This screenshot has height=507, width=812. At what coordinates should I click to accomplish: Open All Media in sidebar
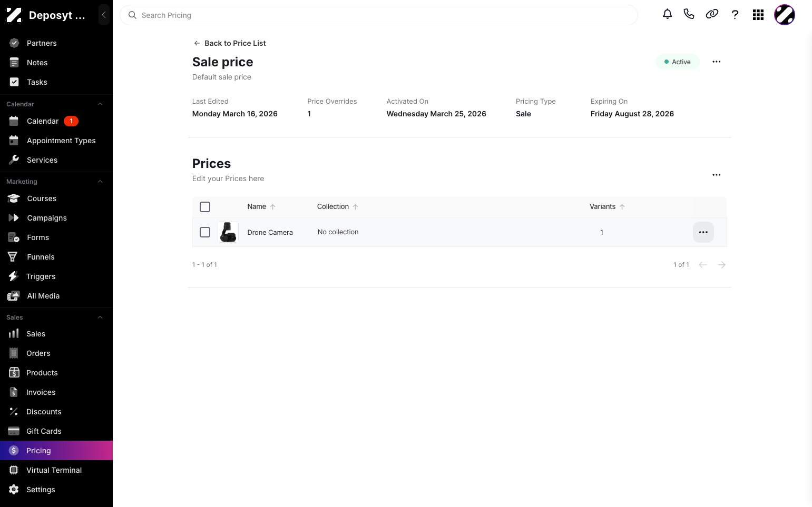tap(56, 296)
